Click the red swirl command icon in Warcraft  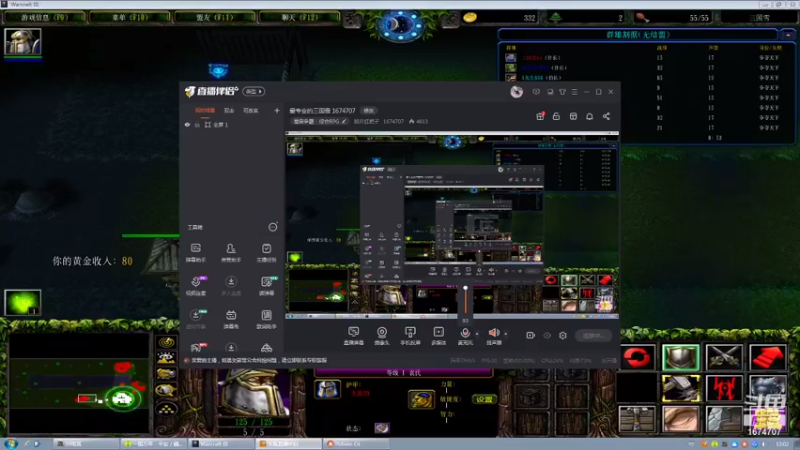(x=637, y=357)
